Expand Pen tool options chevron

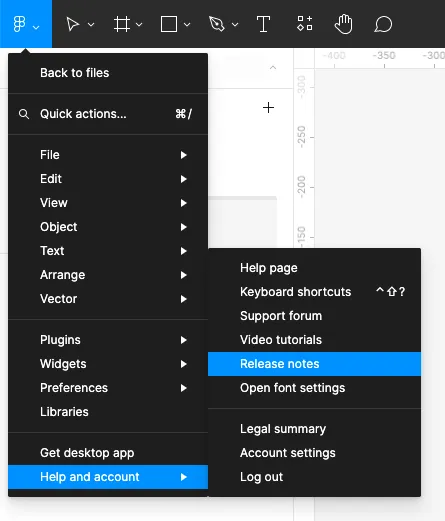[x=235, y=24]
